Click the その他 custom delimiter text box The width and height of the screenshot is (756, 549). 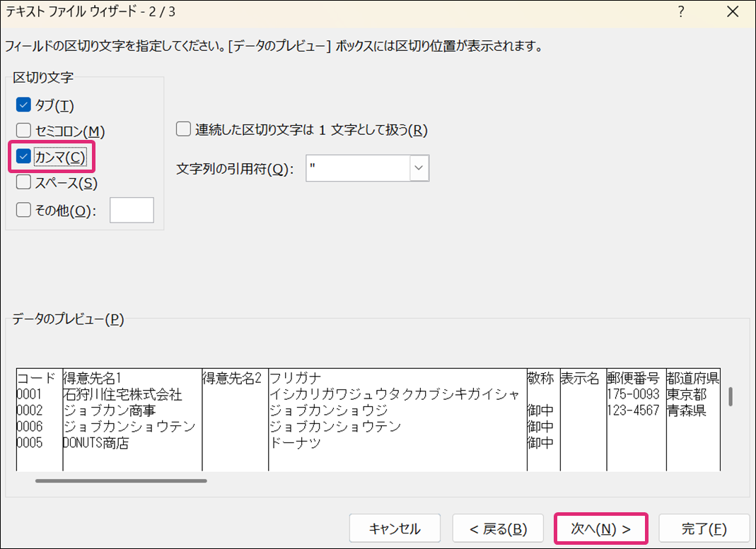click(132, 210)
